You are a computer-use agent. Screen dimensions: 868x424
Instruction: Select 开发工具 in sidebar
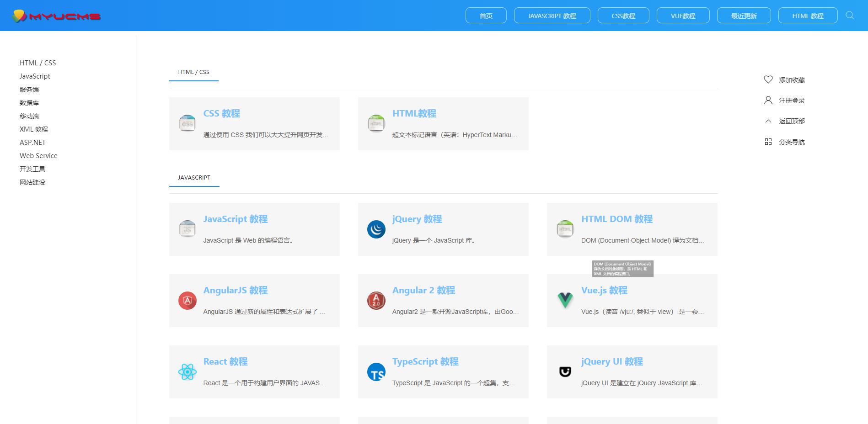pos(32,169)
